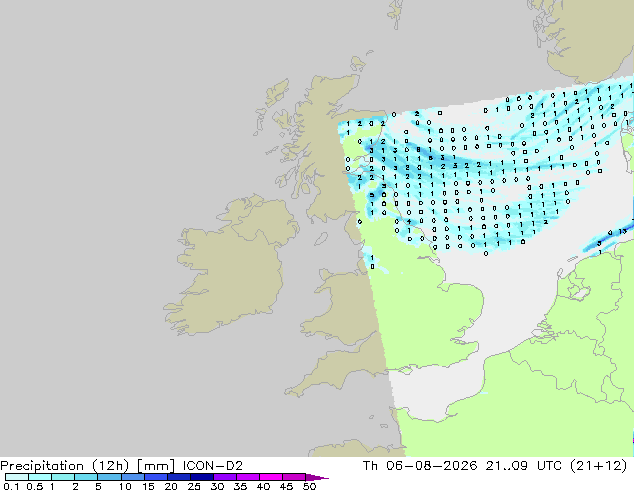Click the 10–15 mm legend color box
The image size is (634, 490).
tap(133, 477)
